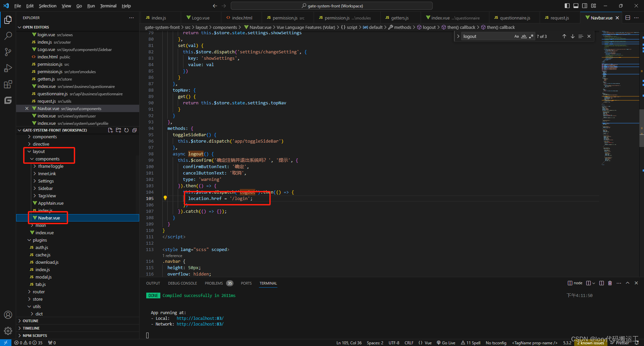Open Local http://localhost:83/ link
This screenshot has width=644, height=346.
[x=200, y=318]
